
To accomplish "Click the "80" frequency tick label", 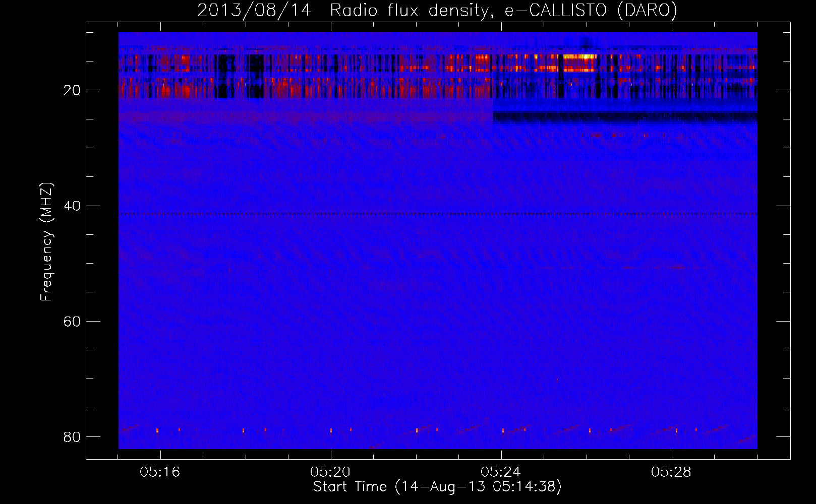I will pos(72,436).
